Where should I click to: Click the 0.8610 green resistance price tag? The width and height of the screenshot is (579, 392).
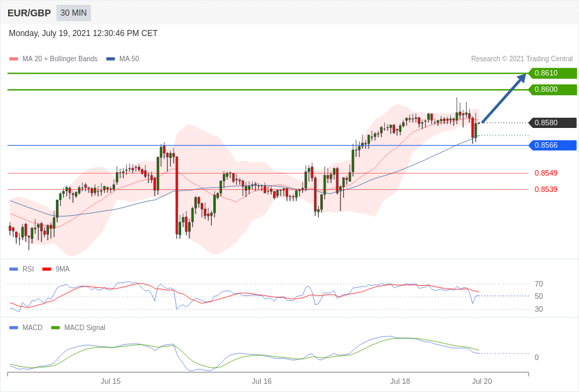(x=552, y=73)
